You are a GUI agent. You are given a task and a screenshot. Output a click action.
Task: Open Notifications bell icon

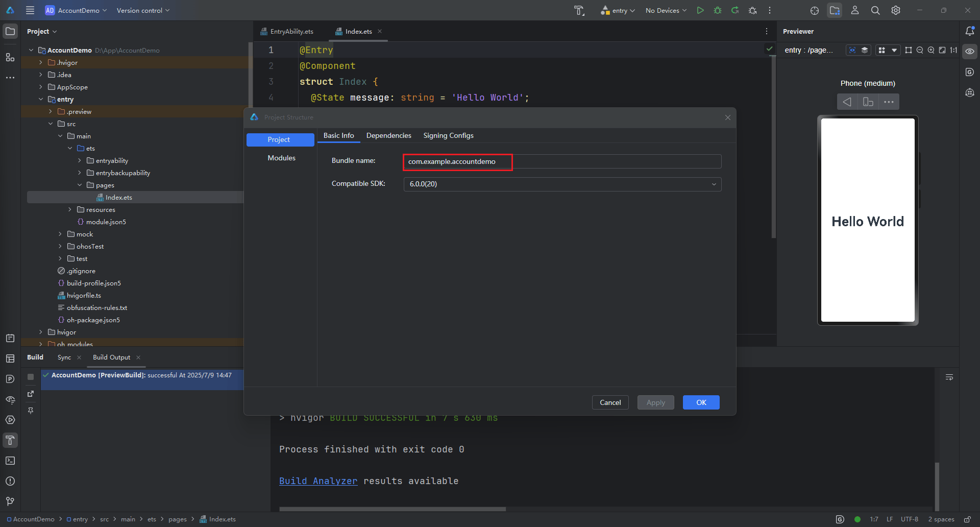coord(970,31)
